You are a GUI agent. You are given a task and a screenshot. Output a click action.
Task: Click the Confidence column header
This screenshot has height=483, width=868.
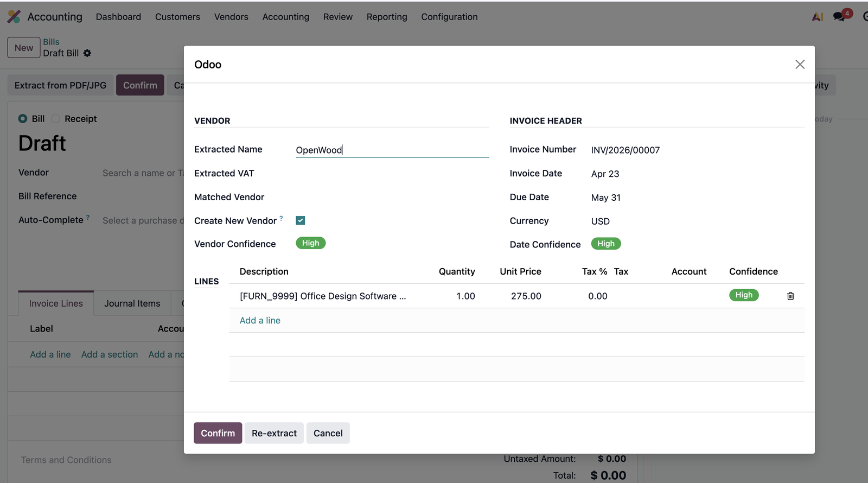[754, 271]
